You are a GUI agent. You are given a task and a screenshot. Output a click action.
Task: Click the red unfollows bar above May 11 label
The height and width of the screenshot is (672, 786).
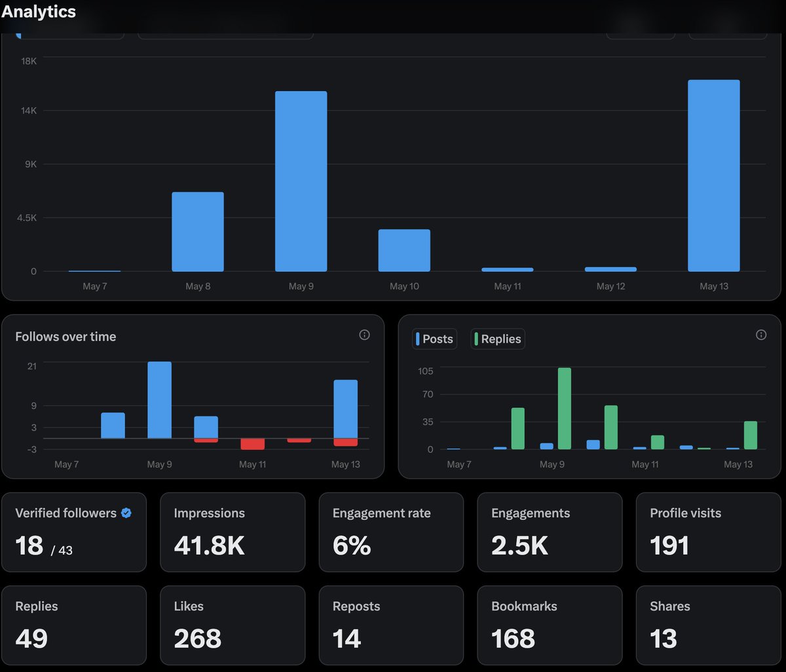click(253, 444)
